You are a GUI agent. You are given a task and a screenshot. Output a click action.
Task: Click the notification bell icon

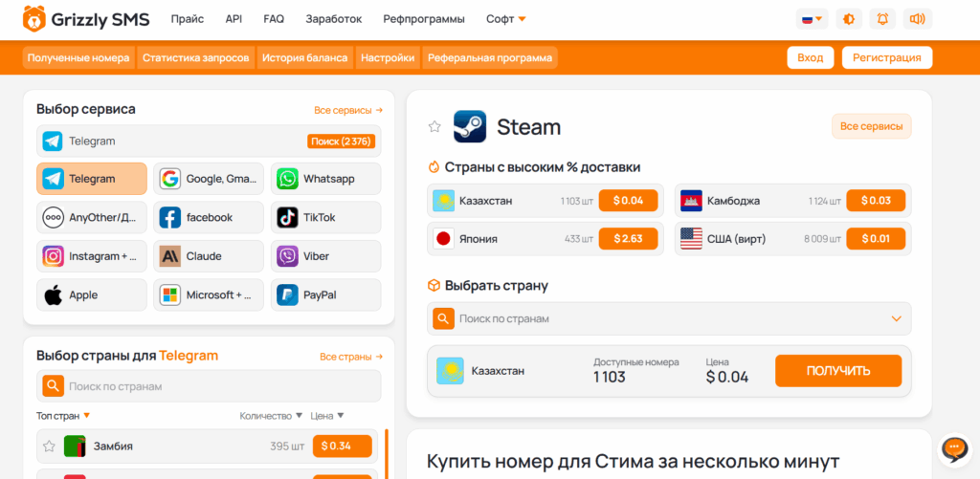click(882, 19)
